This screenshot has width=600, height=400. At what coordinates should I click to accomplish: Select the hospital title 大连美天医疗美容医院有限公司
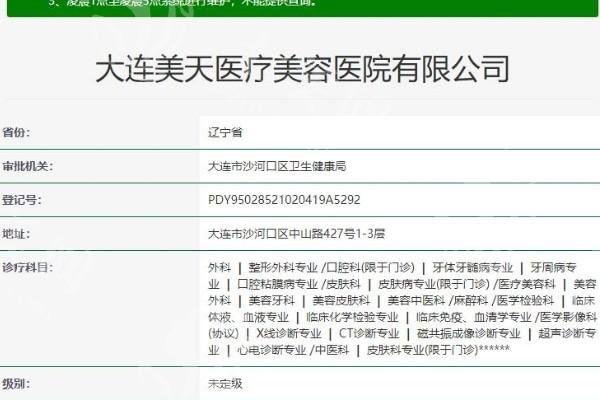(302, 69)
